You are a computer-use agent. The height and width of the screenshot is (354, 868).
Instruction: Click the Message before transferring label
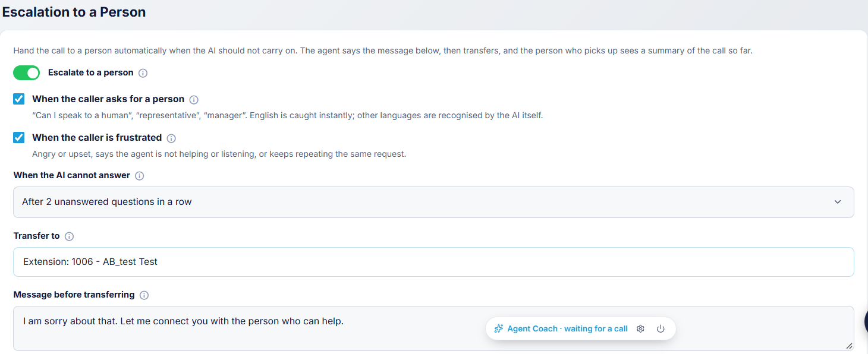pos(74,295)
